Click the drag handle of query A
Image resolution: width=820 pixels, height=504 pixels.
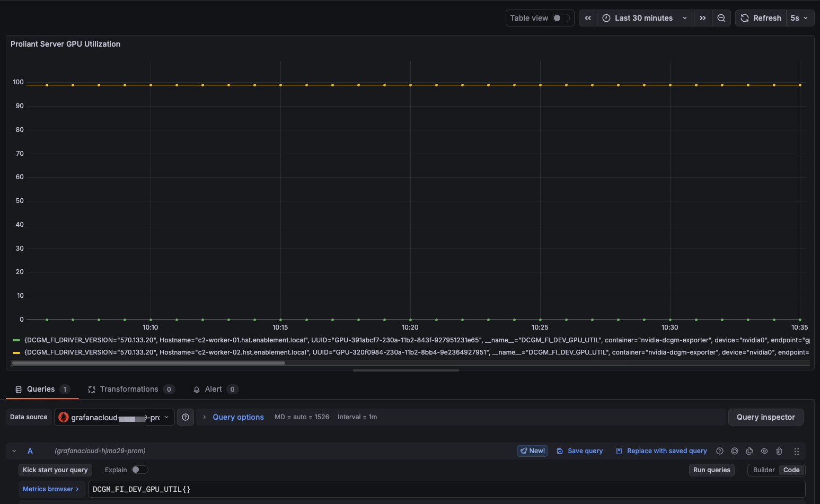796,451
